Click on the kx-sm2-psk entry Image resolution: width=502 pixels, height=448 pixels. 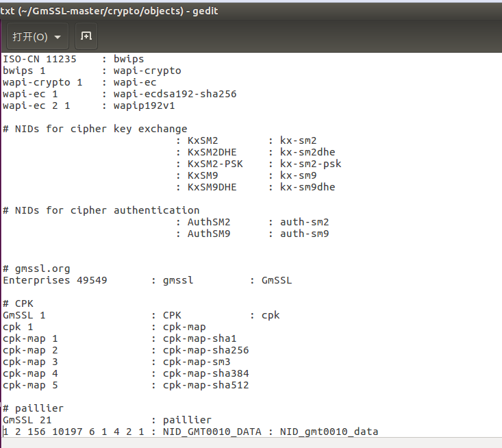[x=310, y=164]
